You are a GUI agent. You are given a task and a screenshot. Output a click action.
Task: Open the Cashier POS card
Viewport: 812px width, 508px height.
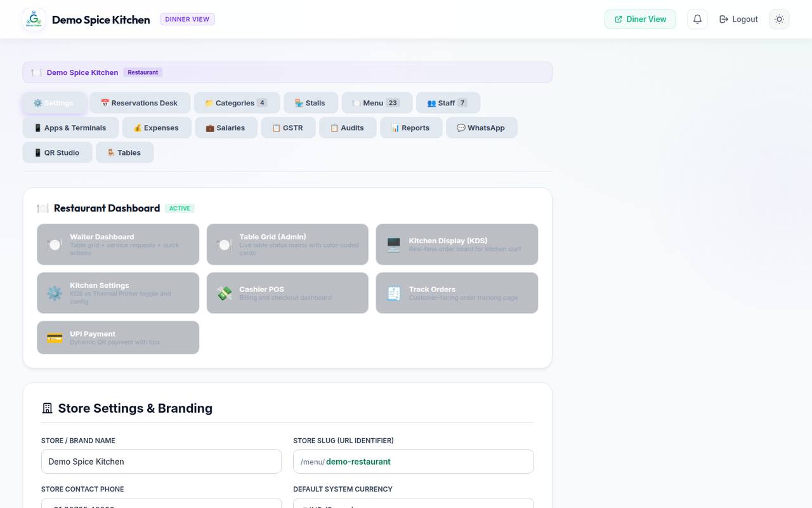(287, 293)
